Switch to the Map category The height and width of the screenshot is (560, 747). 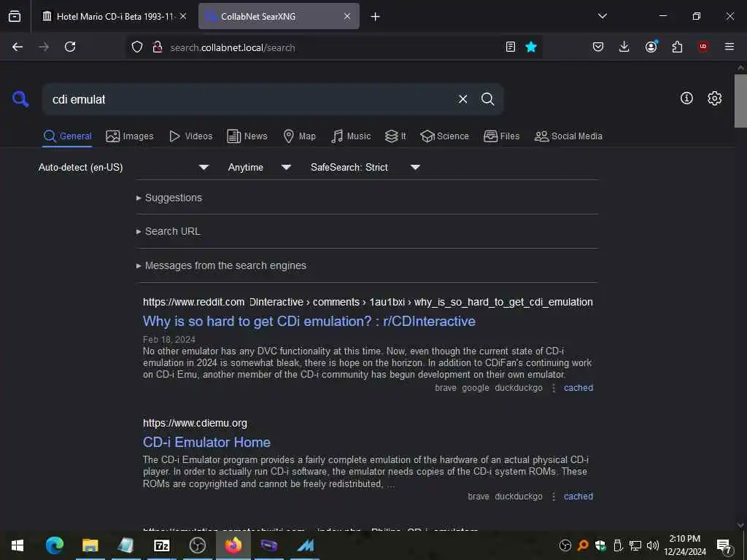(x=300, y=136)
